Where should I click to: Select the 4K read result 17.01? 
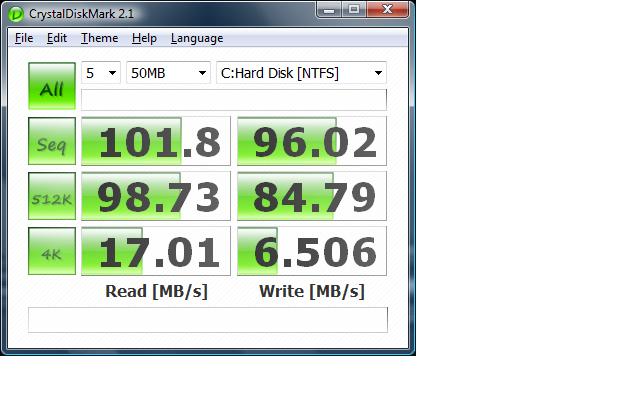tap(156, 251)
